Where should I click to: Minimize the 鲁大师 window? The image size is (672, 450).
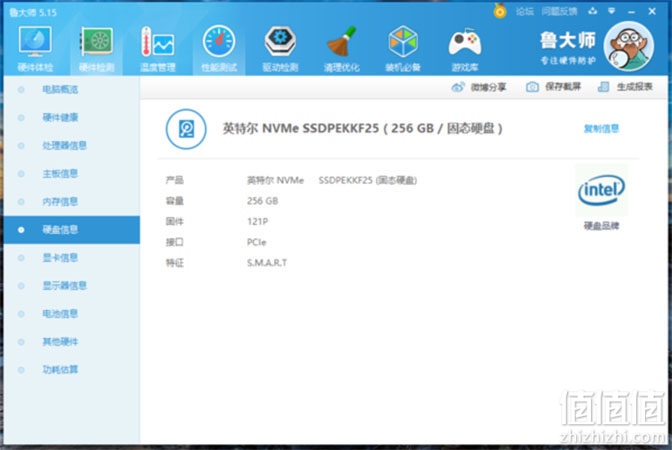click(x=631, y=12)
